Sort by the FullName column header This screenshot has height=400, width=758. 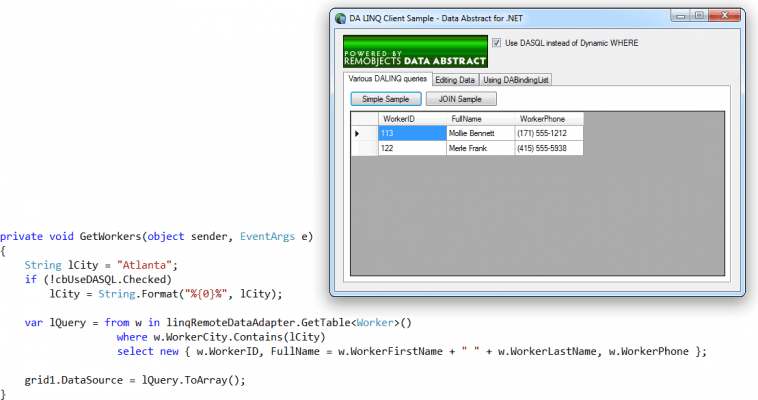pos(481,119)
